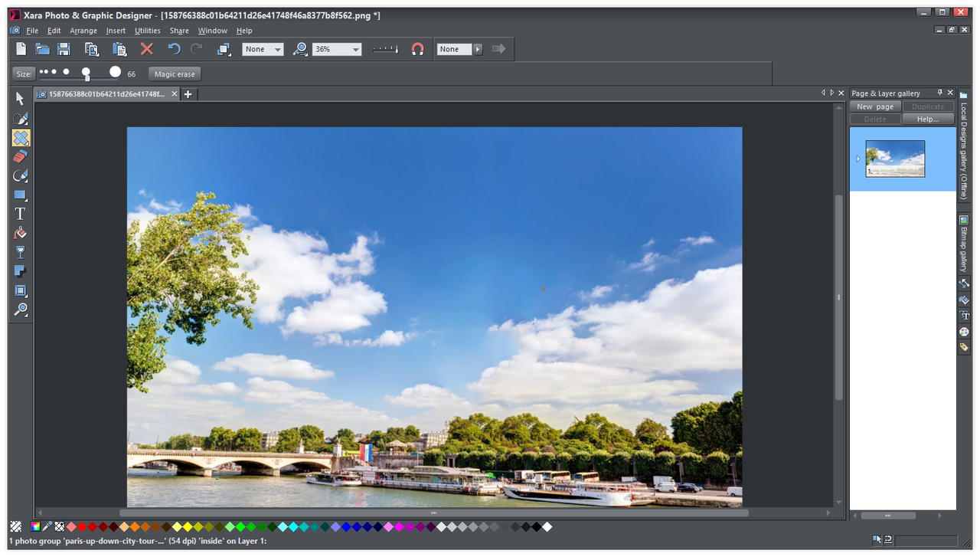
Task: Click the zoom magnifier icon beside 36%
Action: [300, 49]
